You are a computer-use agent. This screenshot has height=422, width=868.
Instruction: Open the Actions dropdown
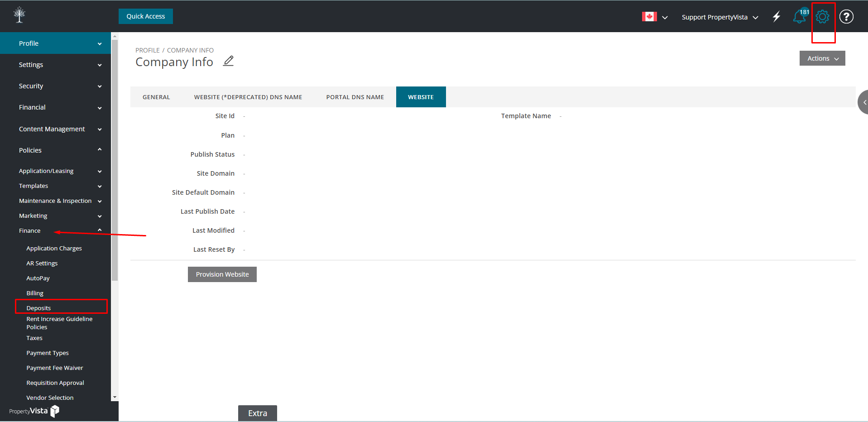822,58
